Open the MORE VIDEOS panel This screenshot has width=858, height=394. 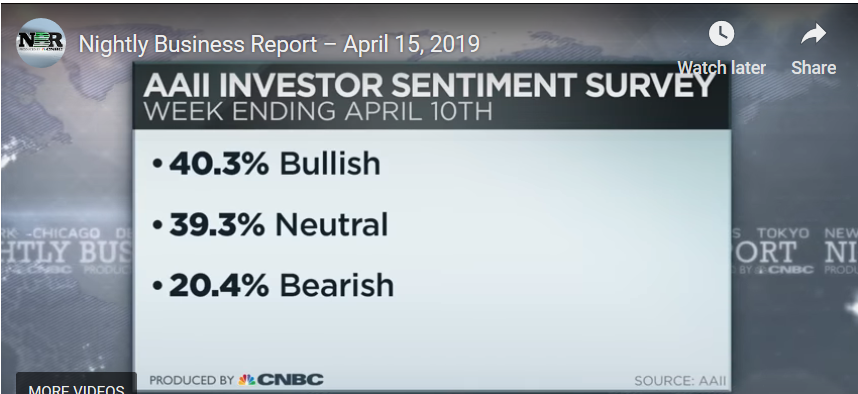(76, 385)
